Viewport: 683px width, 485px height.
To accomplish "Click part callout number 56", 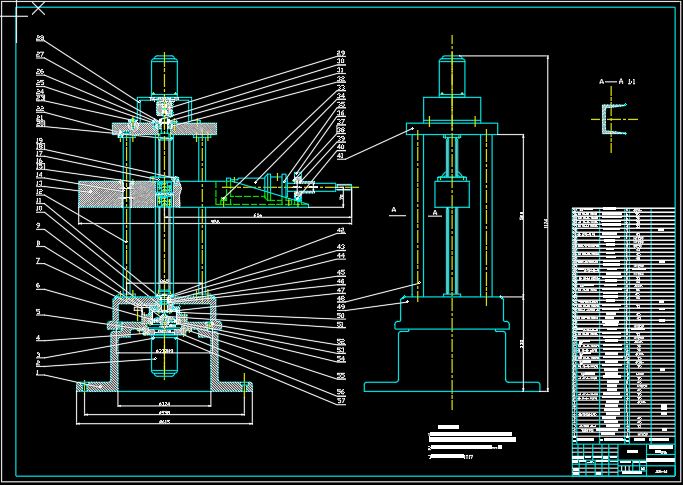I will tap(341, 392).
